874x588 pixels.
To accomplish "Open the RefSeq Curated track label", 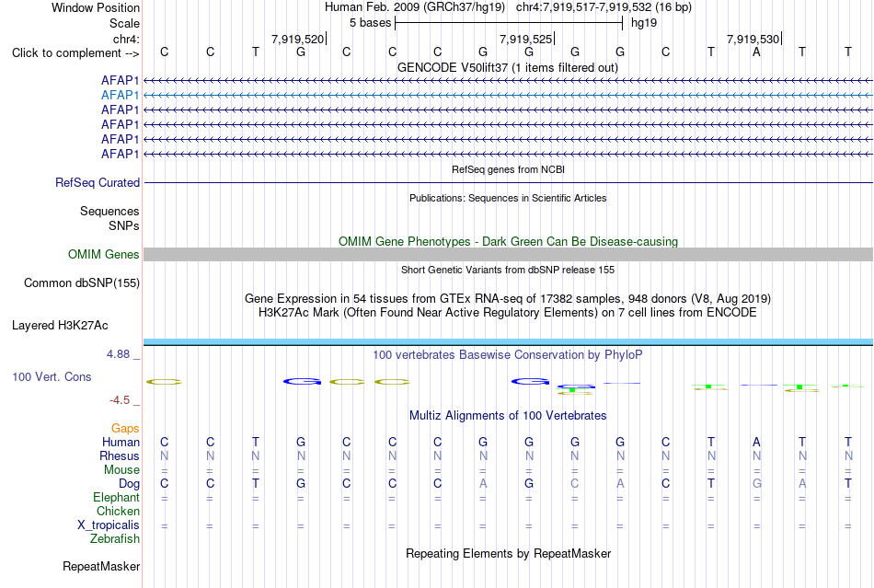I will [98, 183].
